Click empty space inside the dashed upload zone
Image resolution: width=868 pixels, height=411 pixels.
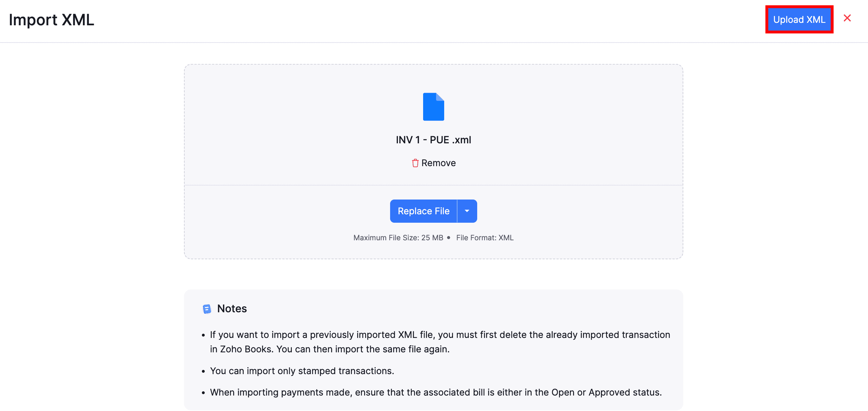pyautogui.click(x=281, y=123)
